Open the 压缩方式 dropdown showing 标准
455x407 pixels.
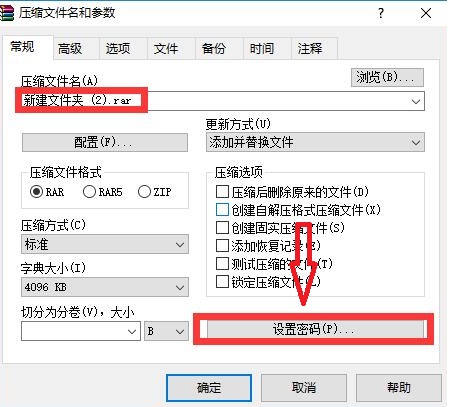(105, 244)
